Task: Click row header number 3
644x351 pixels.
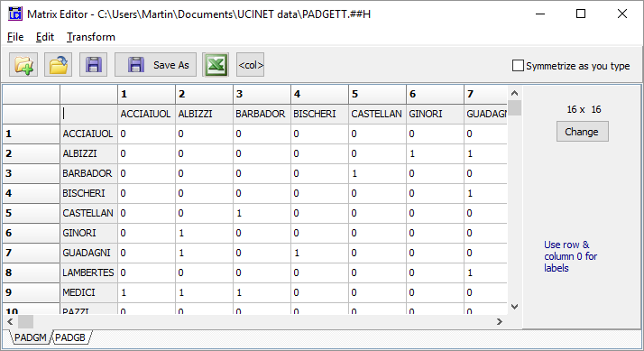Action: coord(31,173)
